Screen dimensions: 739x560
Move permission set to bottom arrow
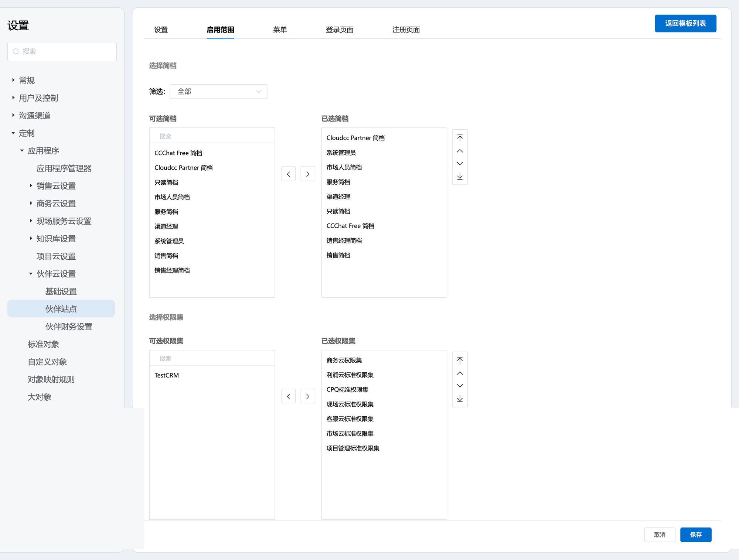[460, 399]
